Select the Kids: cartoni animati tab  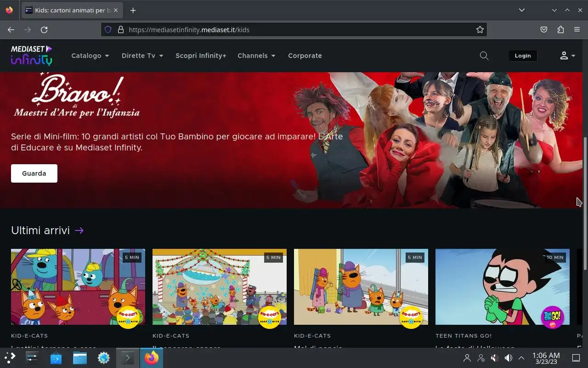point(71,10)
